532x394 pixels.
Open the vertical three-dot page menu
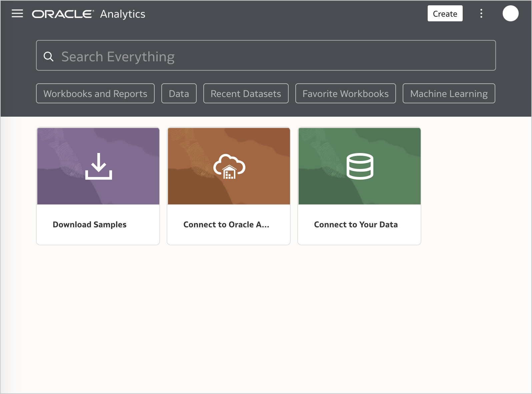click(x=481, y=13)
